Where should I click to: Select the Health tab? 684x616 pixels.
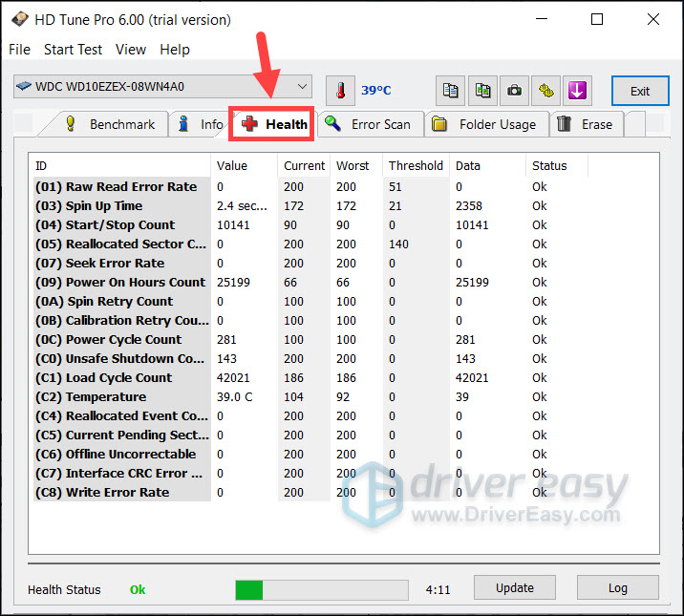(275, 124)
